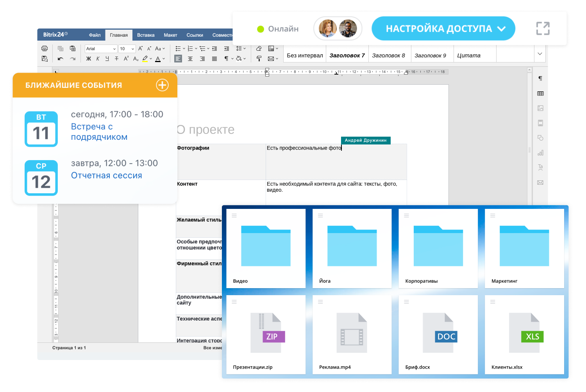Open the Вставка tab
This screenshot has height=392, width=586.
pos(146,35)
